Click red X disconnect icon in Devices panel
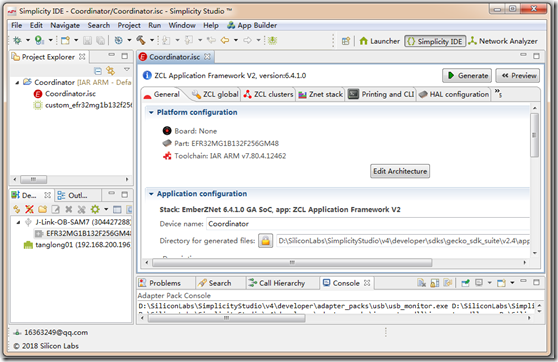Viewport: 558px width, 362px height. coord(29,209)
